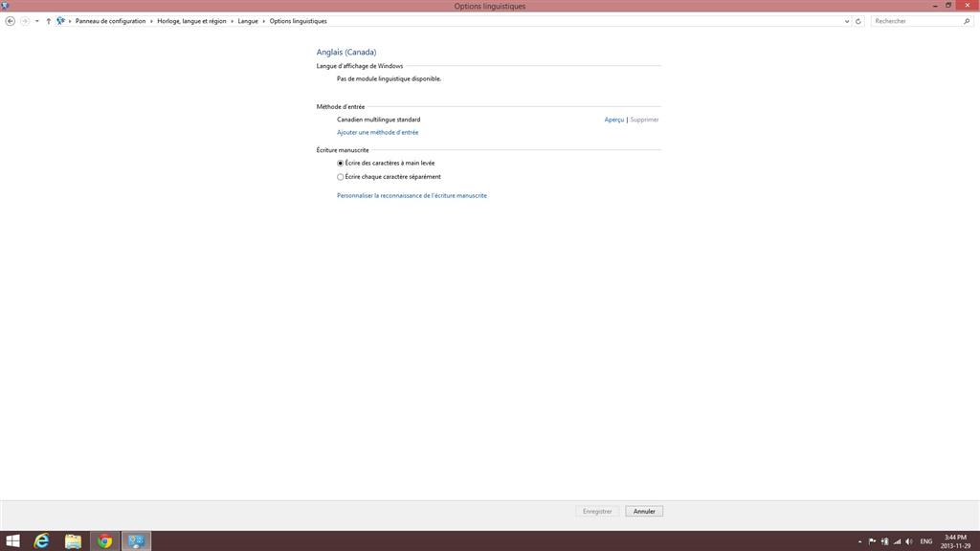Navigate to Panneau de configuration breadcrumb

(111, 21)
